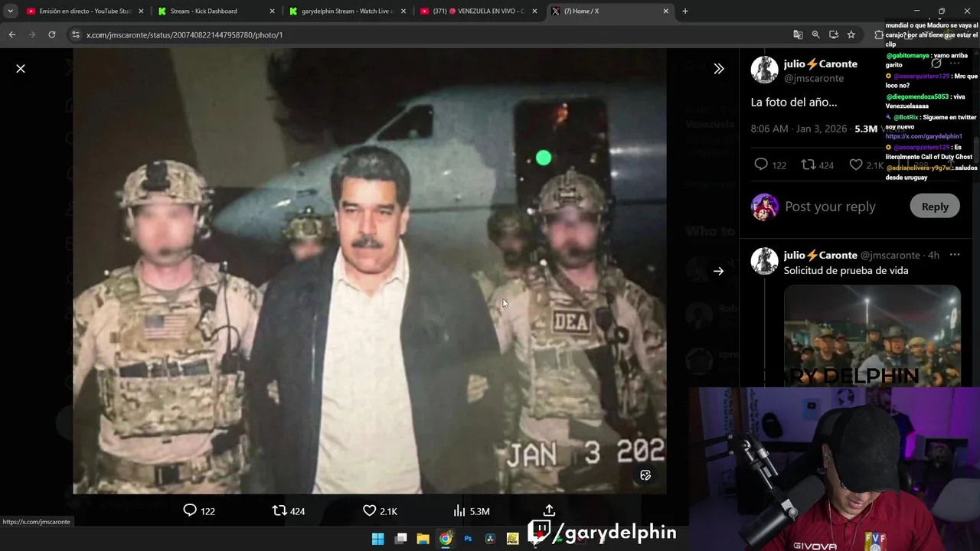
Task: View analytics 5.3M under the photo
Action: [471, 510]
